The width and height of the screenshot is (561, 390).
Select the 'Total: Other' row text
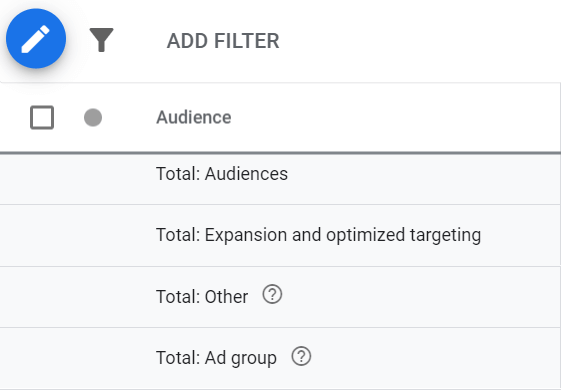202,297
